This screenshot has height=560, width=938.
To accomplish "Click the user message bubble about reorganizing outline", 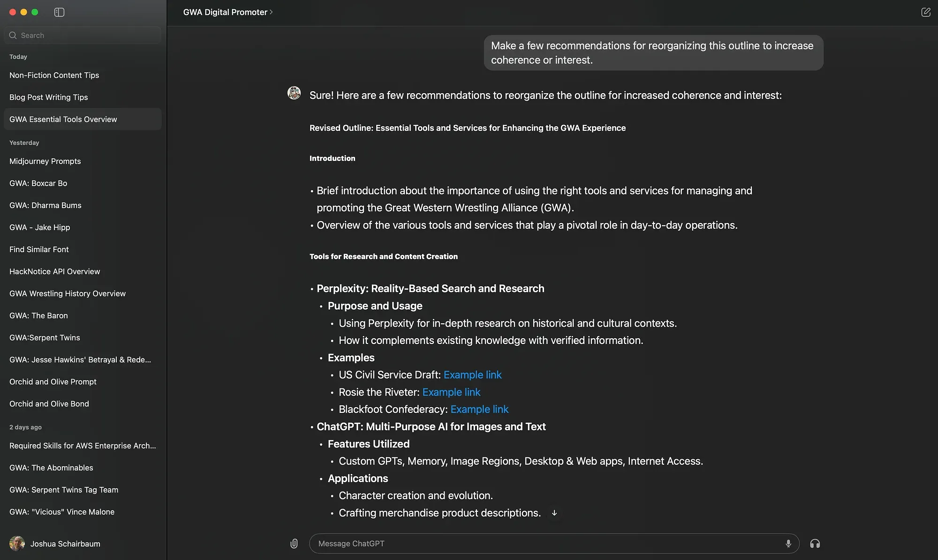I will 653,52.
